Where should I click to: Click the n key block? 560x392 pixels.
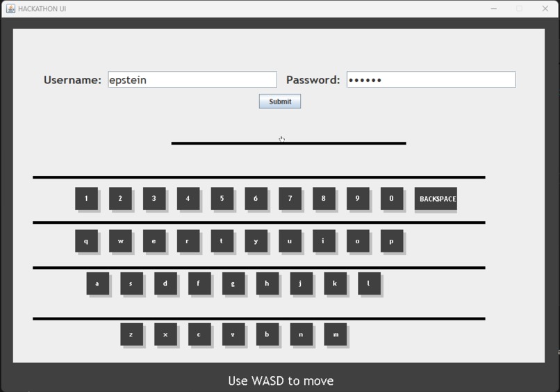[x=302, y=334]
